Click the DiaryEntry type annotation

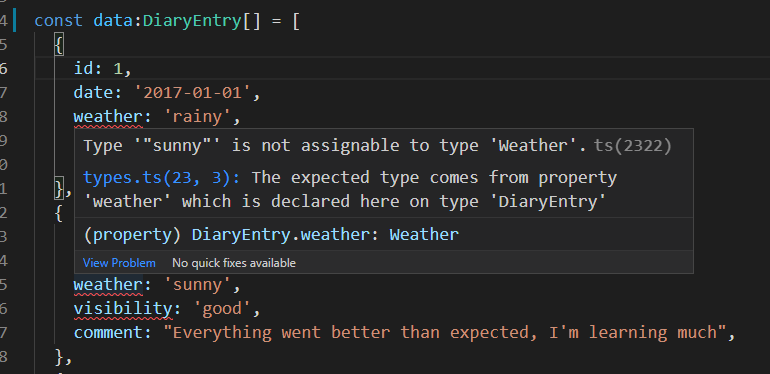[192, 21]
